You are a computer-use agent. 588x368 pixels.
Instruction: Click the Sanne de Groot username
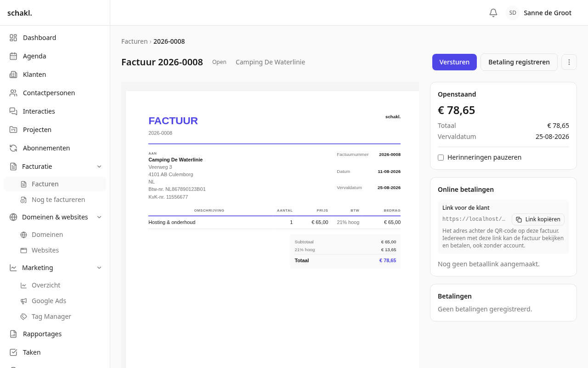[548, 13]
